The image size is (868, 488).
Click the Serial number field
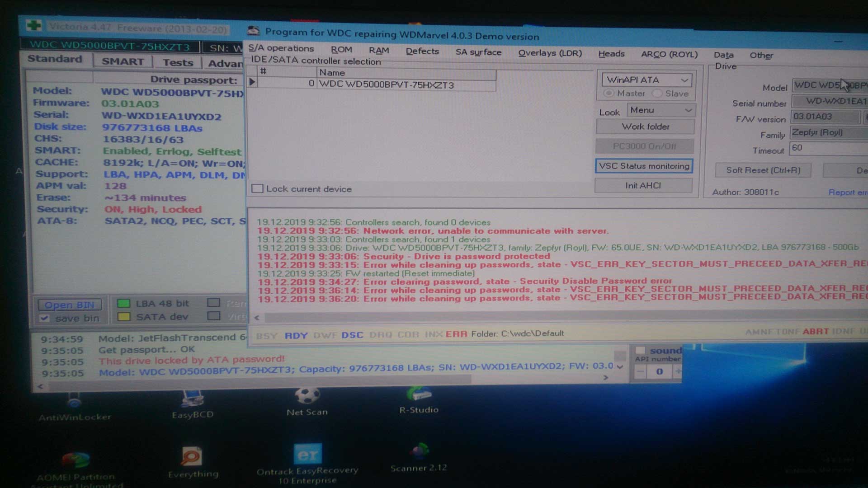(830, 101)
